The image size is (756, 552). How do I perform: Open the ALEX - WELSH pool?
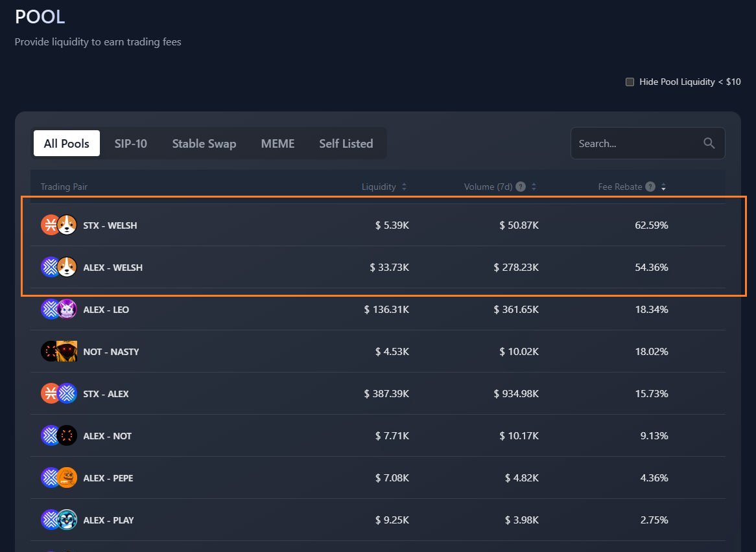tap(378, 267)
